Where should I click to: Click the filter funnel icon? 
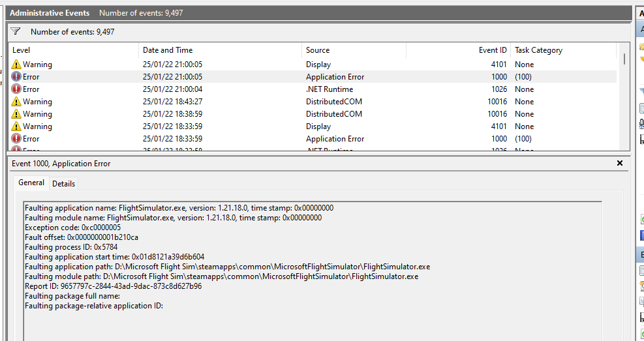15,31
